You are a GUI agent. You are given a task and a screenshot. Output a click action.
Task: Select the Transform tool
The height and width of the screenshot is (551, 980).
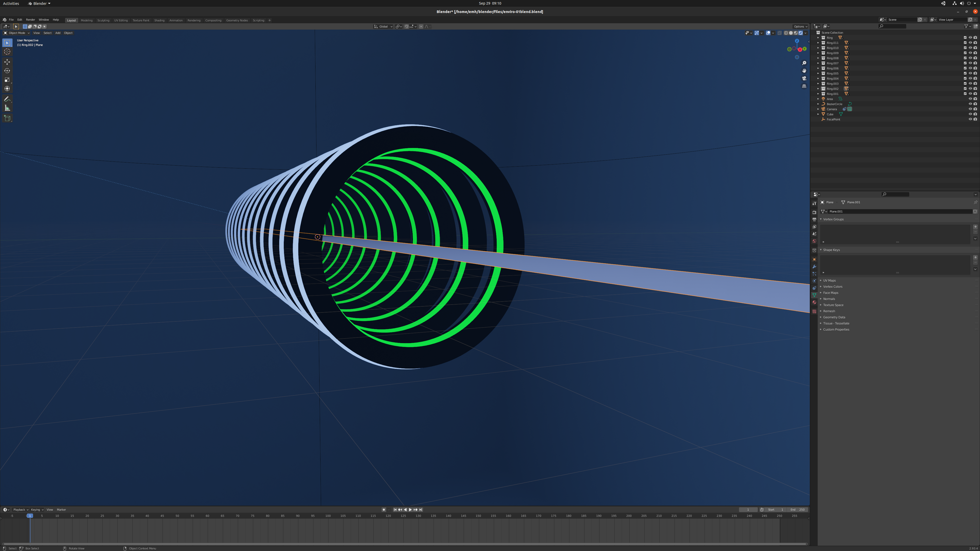tap(7, 89)
